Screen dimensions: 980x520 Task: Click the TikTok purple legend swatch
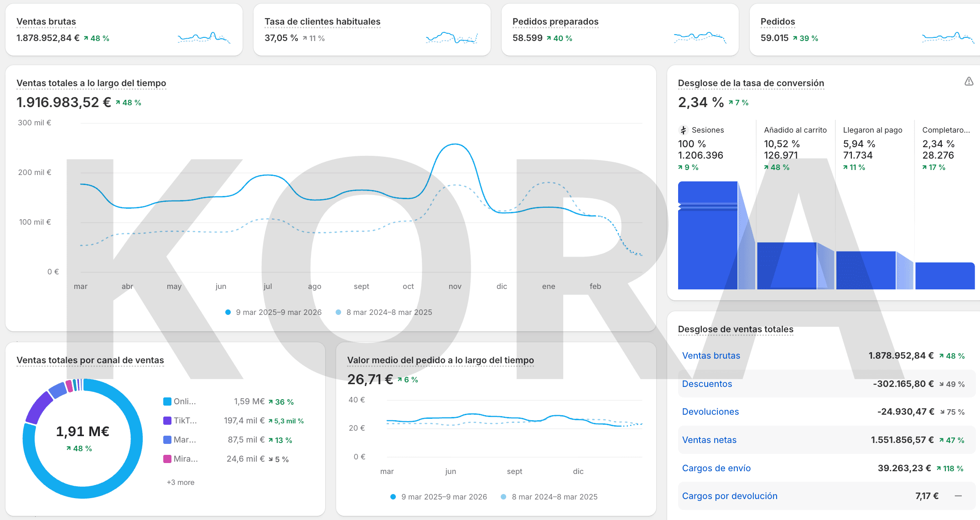pos(167,421)
